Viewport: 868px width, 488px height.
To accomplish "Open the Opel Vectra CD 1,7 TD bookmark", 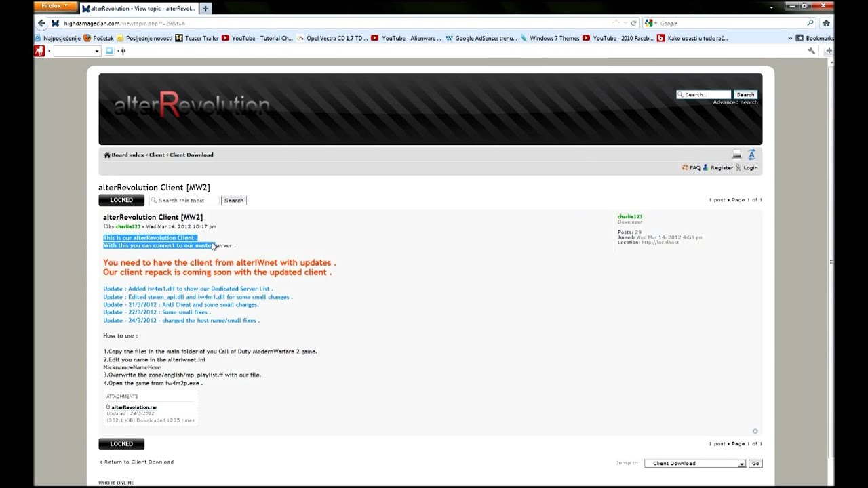I will click(332, 38).
